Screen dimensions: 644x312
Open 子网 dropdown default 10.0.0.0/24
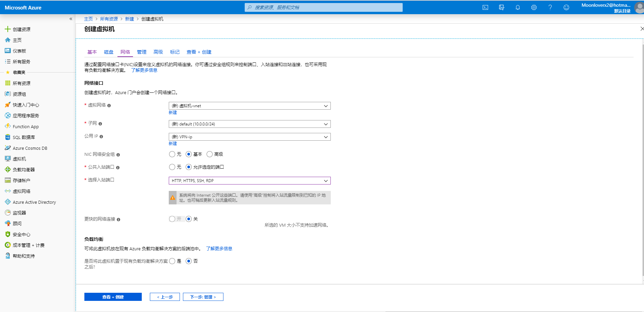click(249, 124)
